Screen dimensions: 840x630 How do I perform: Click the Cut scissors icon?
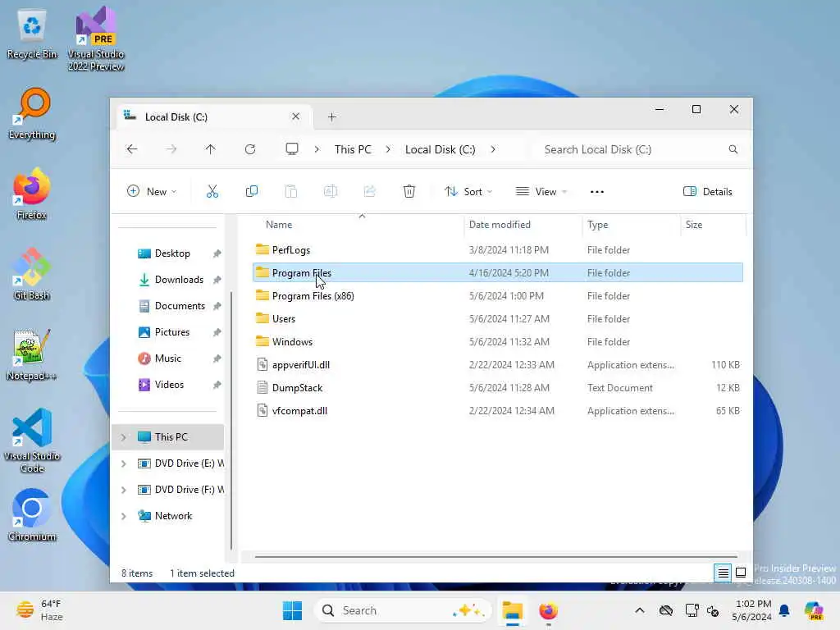tap(212, 191)
